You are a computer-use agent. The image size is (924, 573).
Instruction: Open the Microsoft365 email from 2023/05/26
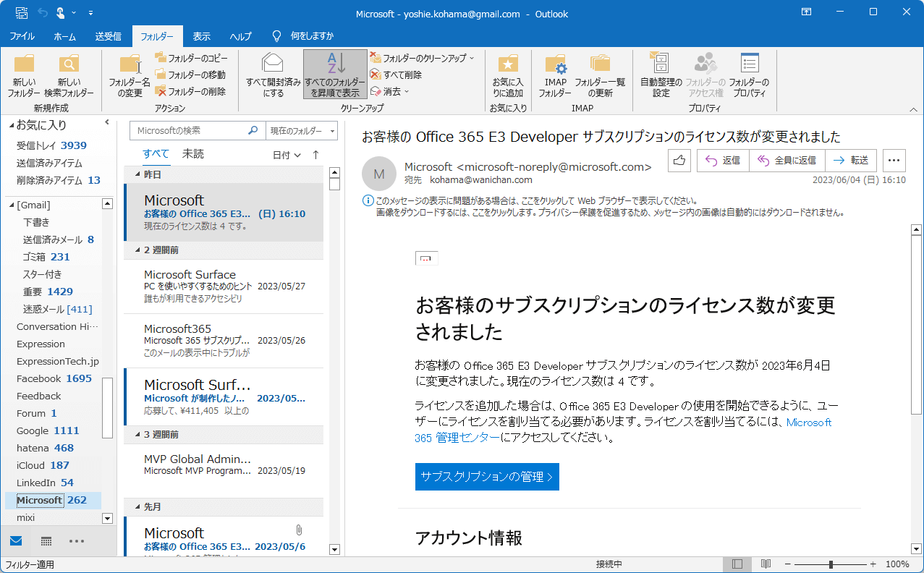(x=224, y=341)
